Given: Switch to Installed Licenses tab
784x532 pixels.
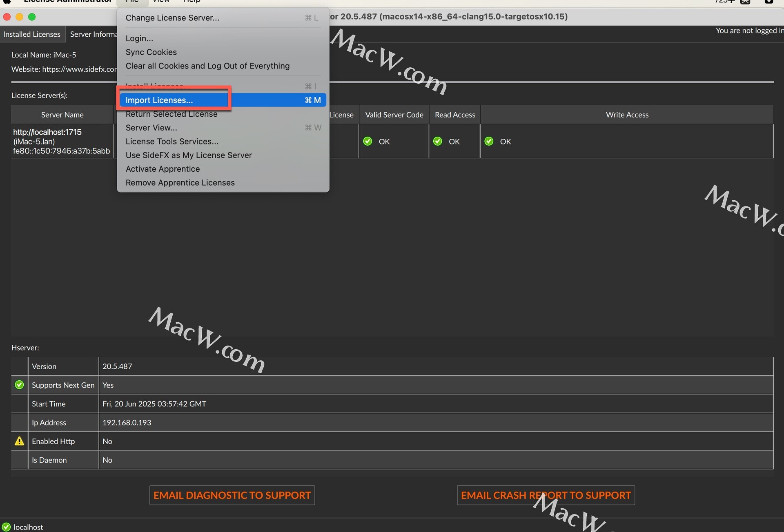Looking at the screenshot, I should pos(32,34).
